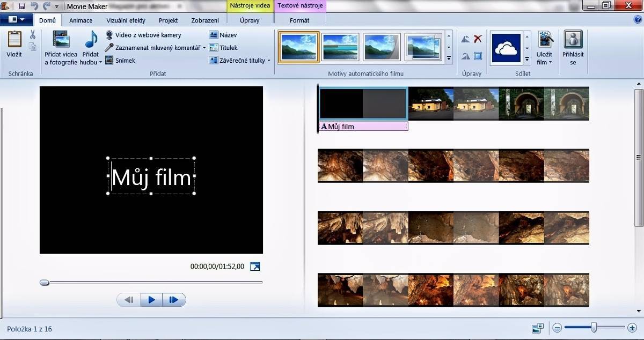Add a title with Název button
Viewport: 644px width, 340px height.
click(223, 35)
